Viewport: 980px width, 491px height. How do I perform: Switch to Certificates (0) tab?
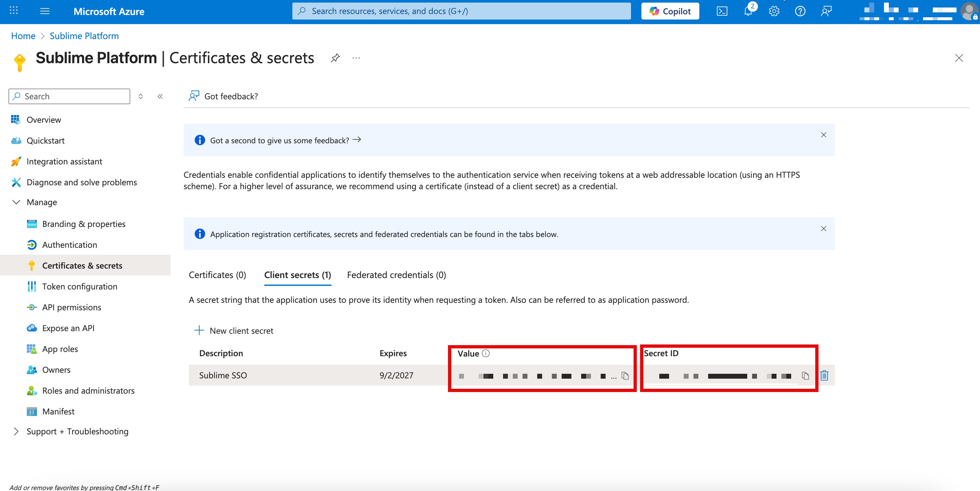217,275
